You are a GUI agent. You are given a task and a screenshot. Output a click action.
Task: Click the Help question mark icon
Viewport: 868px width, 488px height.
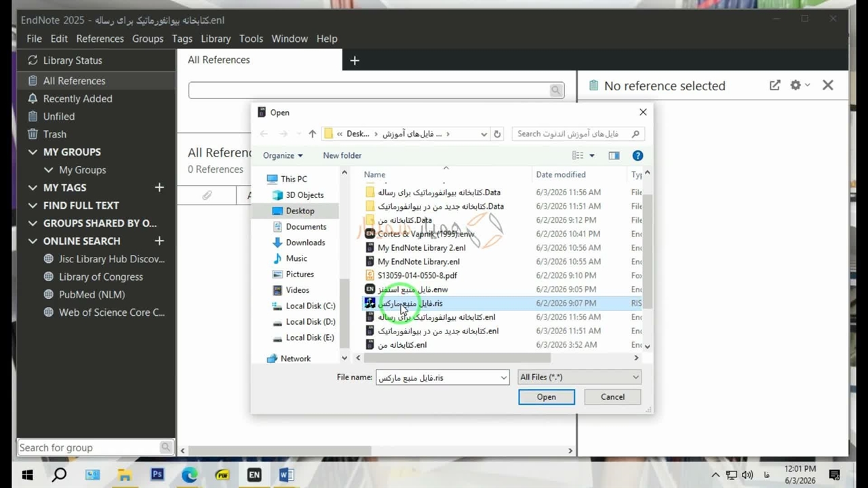click(637, 156)
